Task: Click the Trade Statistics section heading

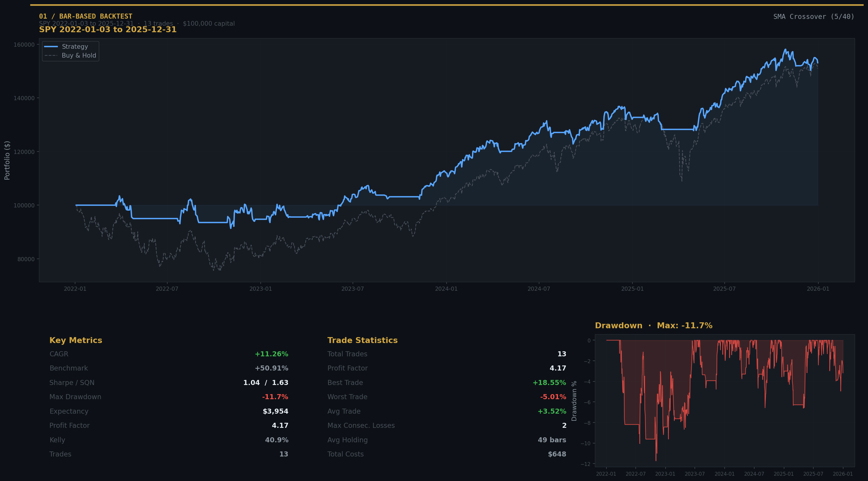Action: [363, 340]
